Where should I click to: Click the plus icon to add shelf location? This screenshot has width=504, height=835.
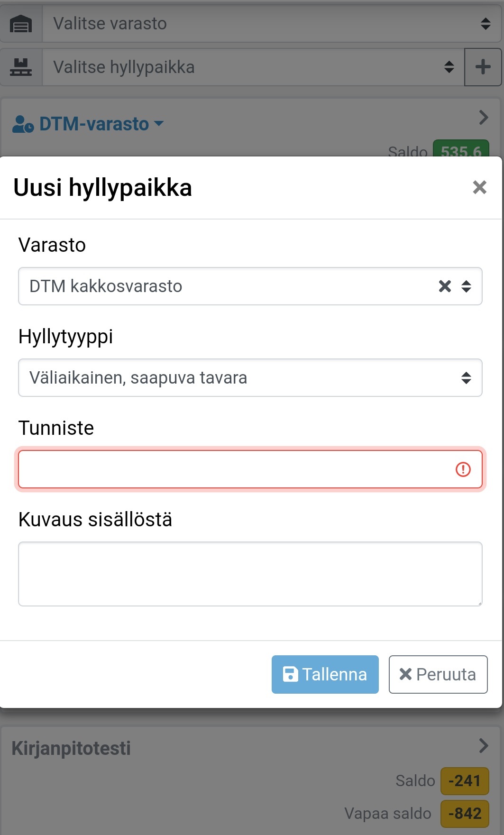click(483, 67)
